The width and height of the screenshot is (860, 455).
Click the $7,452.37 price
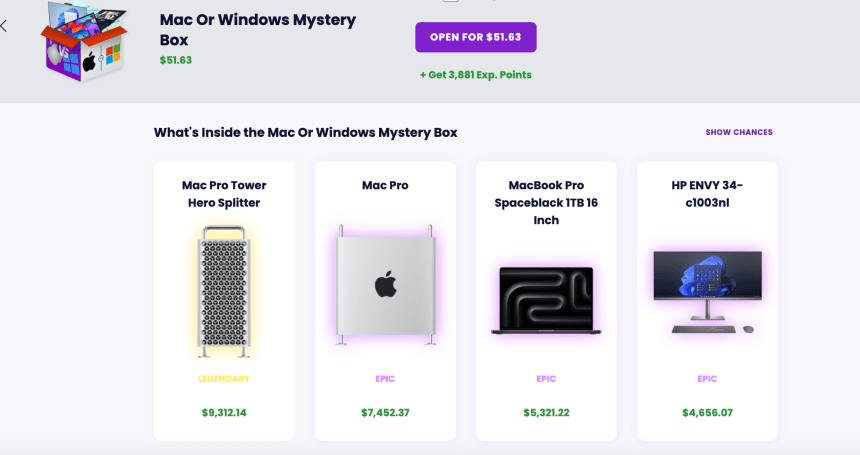(x=385, y=413)
